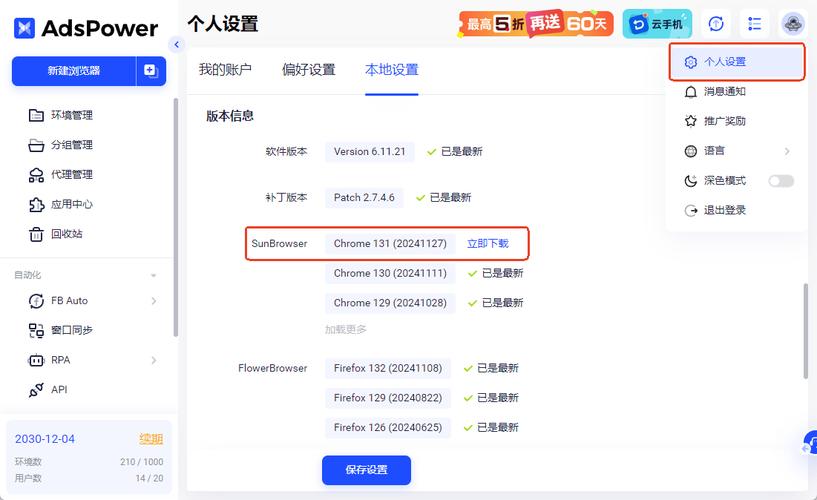Click Firefox 132 (20241108) entry
This screenshot has height=500, width=817.
pyautogui.click(x=388, y=368)
